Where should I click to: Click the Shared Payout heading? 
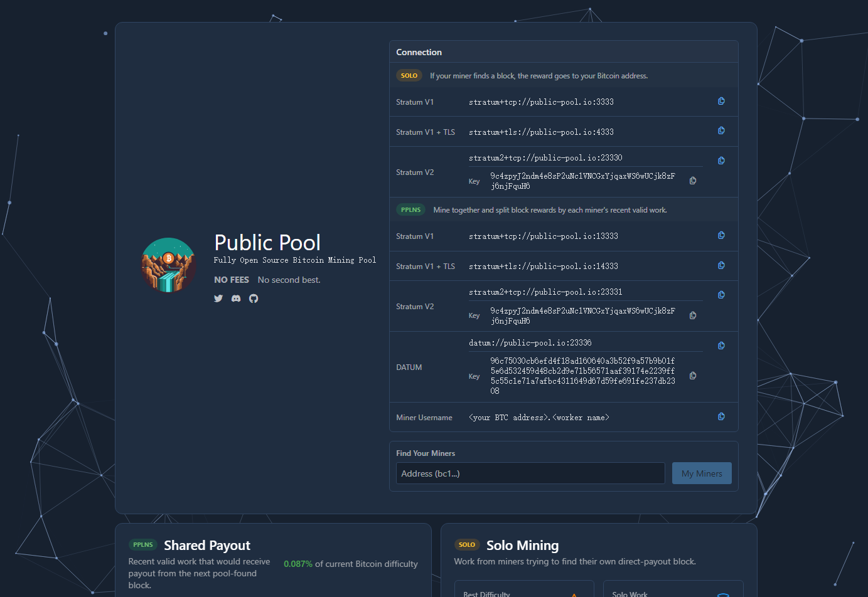coord(207,545)
